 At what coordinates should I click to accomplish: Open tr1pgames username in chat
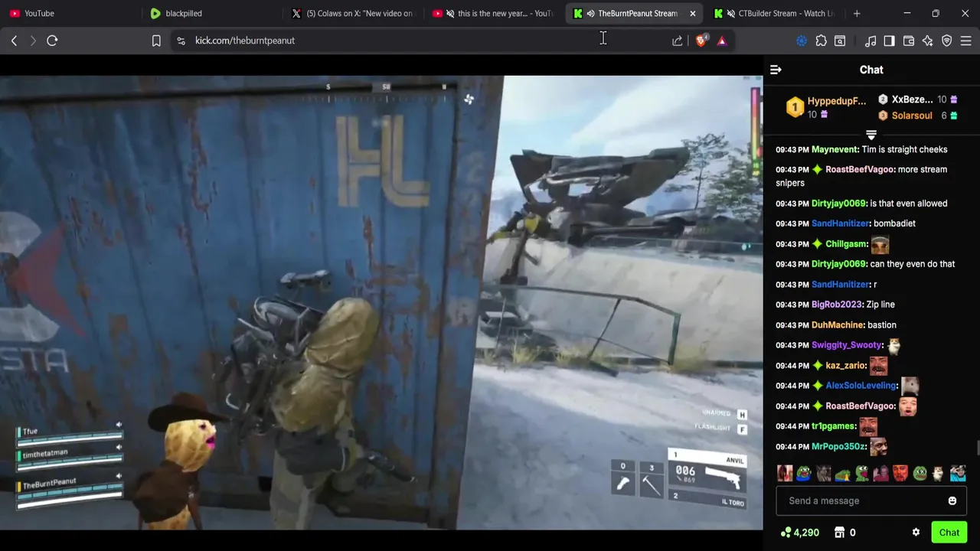tap(833, 426)
